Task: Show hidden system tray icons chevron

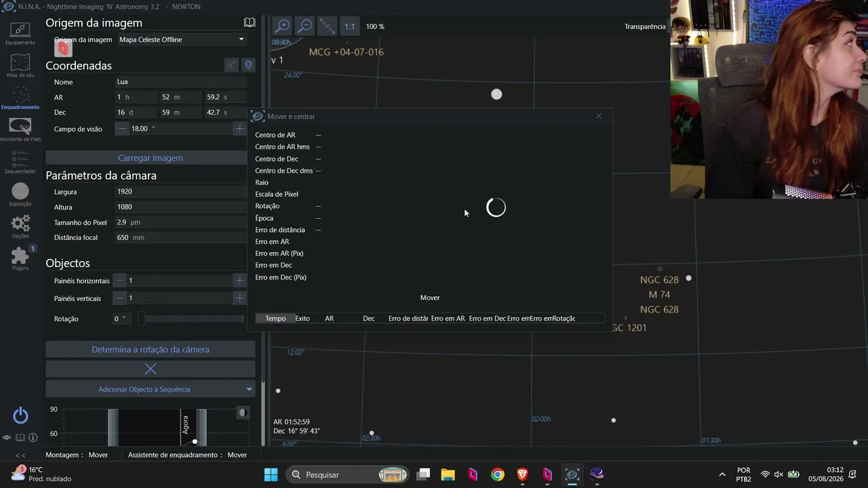Action: click(x=722, y=474)
